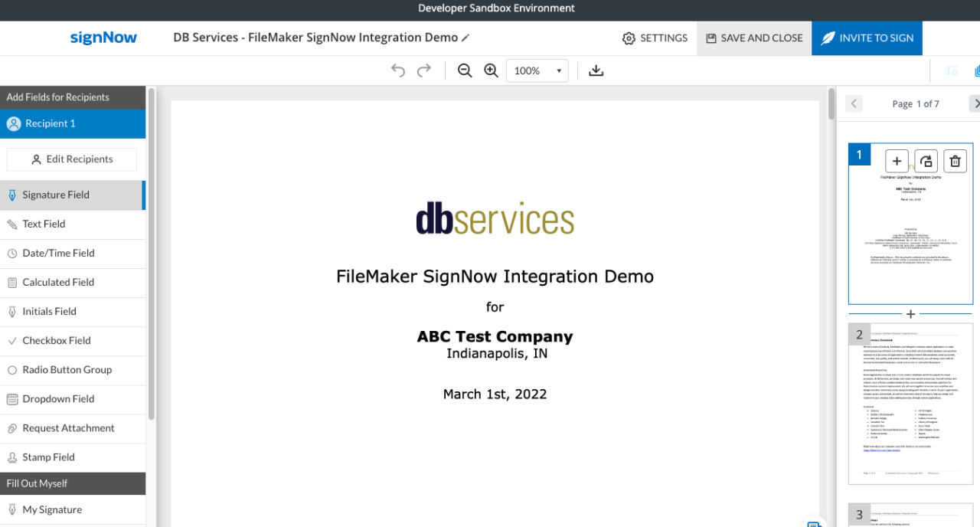
Task: Open page 2 thumbnail
Action: pyautogui.click(x=910, y=404)
